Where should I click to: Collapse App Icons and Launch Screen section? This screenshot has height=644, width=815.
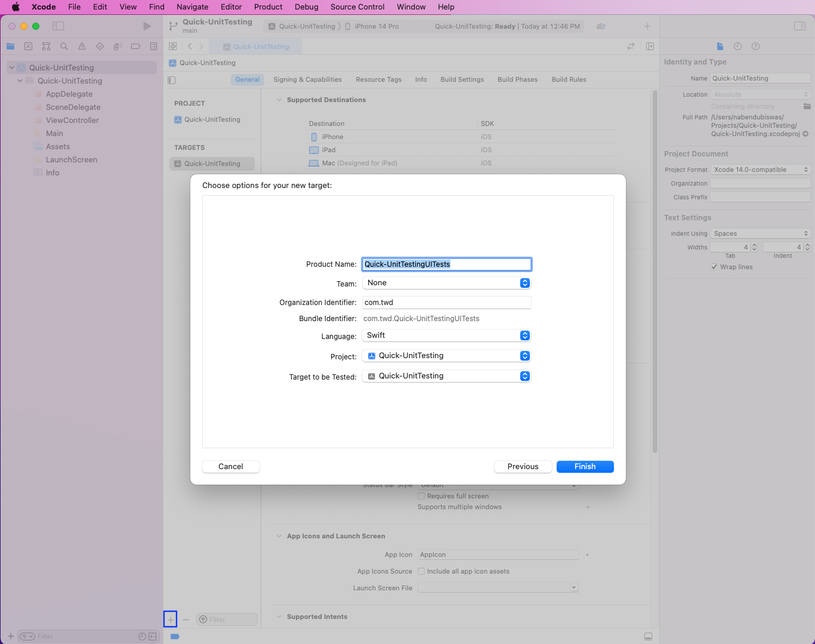pos(279,537)
